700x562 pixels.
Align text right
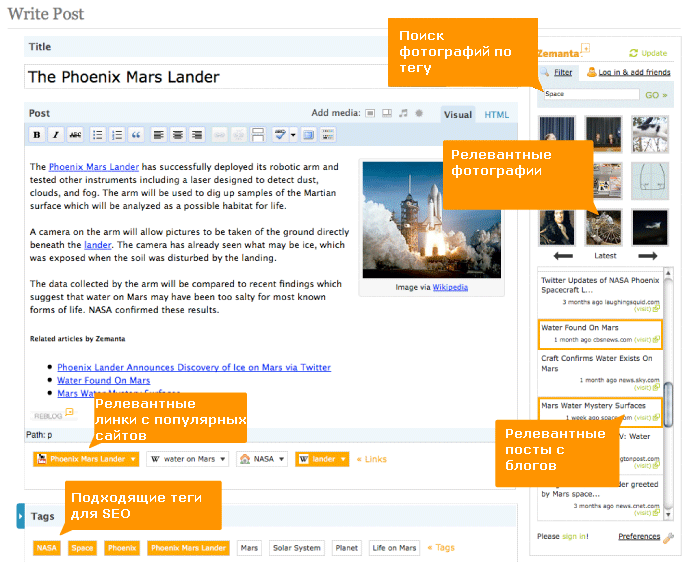pyautogui.click(x=196, y=134)
